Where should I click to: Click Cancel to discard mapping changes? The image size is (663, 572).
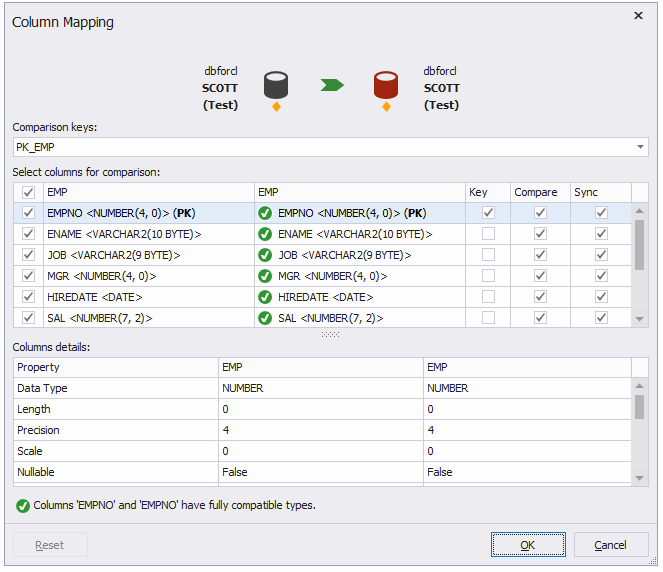pyautogui.click(x=611, y=545)
